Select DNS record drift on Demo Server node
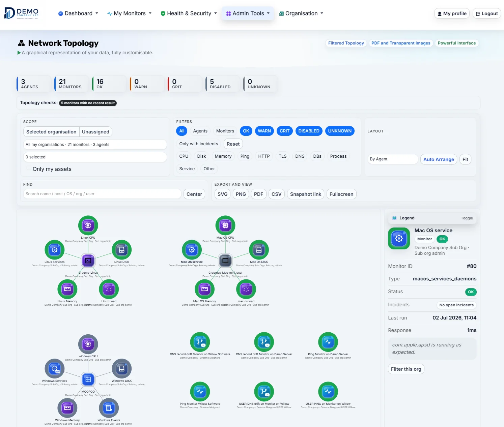The width and height of the screenshot is (504, 427). click(264, 342)
